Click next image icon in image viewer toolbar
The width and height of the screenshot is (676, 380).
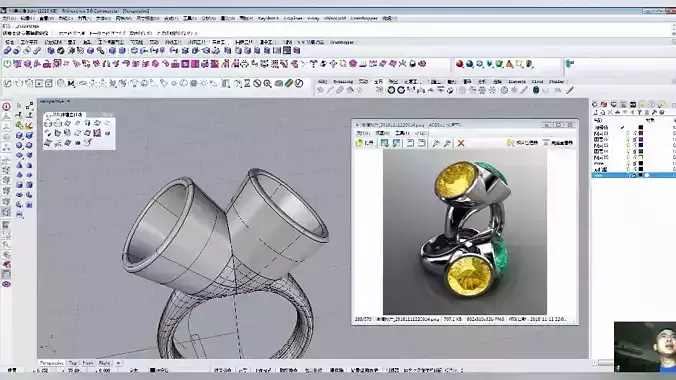396,143
